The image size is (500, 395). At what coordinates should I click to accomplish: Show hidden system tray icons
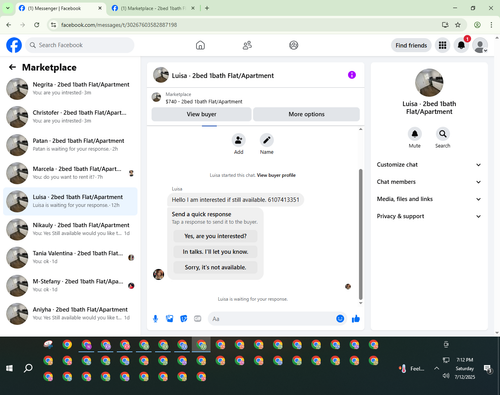436,368
